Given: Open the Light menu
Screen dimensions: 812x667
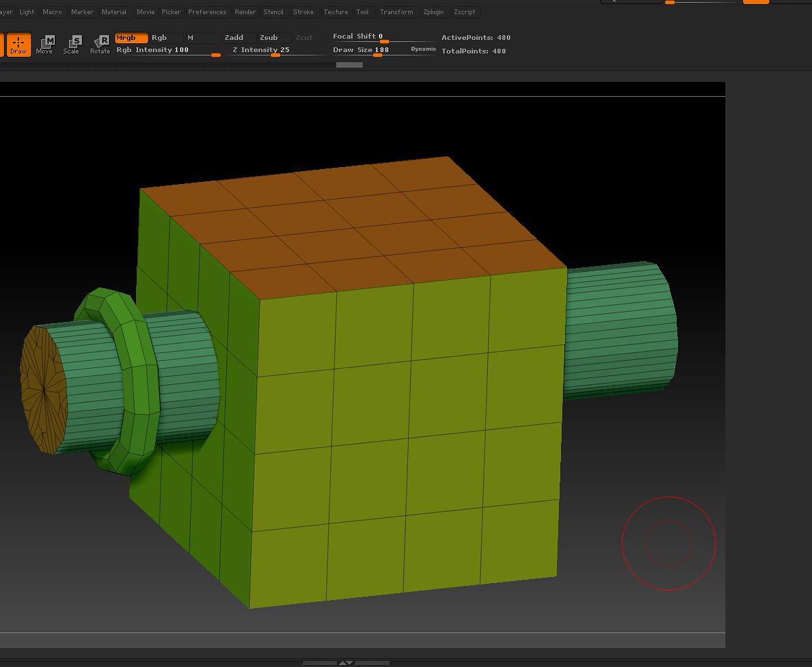Looking at the screenshot, I should pos(27,12).
